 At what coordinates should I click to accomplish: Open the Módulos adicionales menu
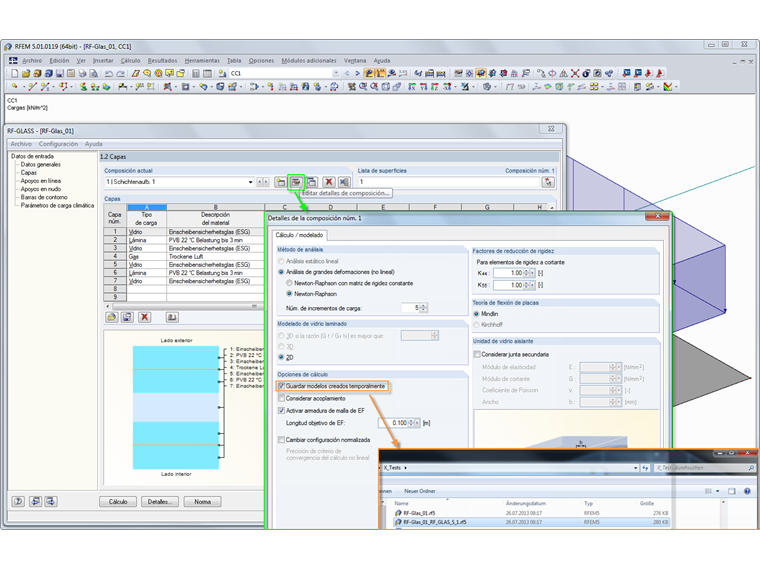[309, 61]
